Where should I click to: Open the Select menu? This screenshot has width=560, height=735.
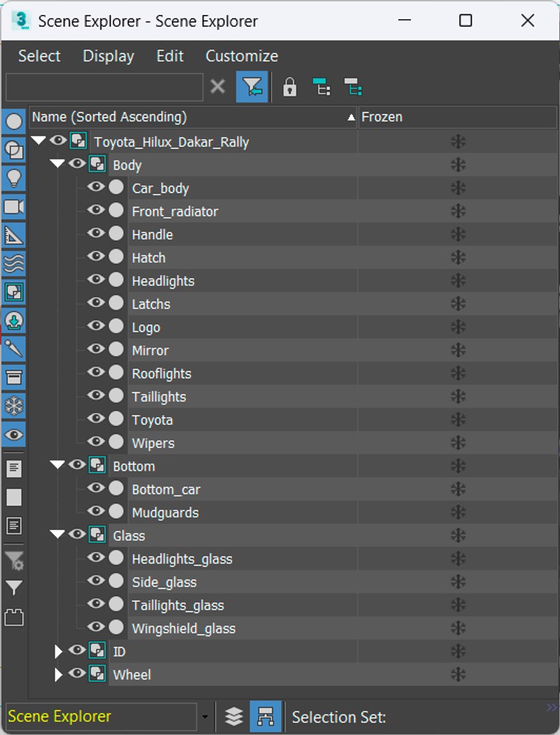tap(39, 56)
